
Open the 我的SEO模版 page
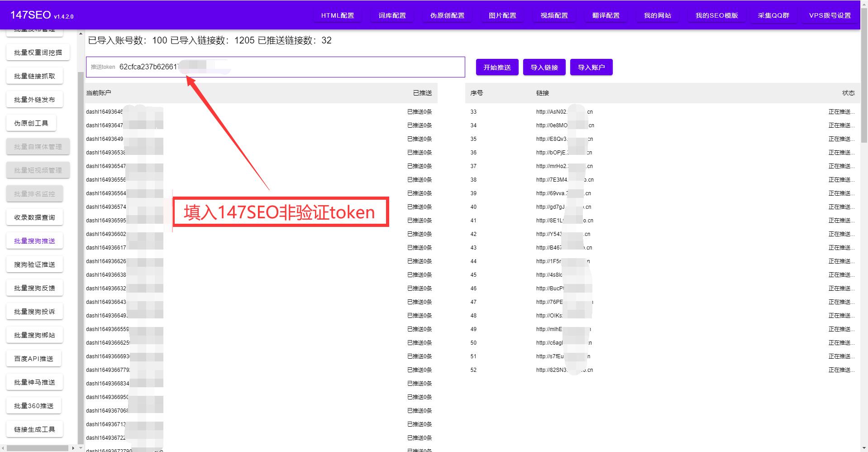716,15
